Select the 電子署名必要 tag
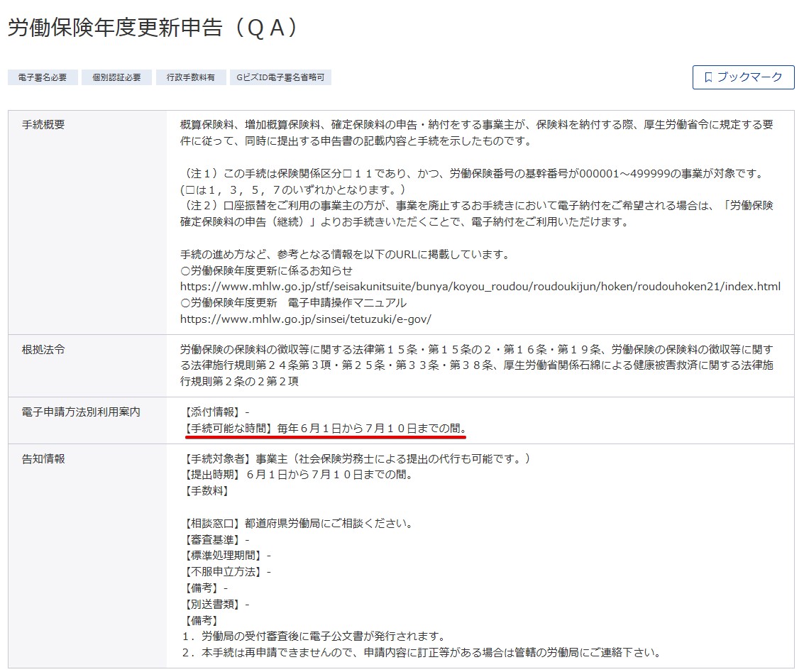 point(43,77)
